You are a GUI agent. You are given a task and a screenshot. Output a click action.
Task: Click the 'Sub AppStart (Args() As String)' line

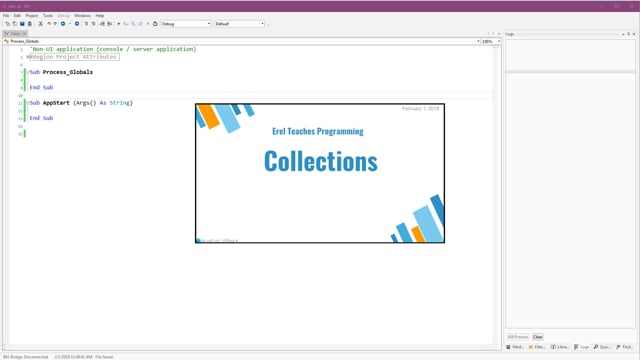[81, 103]
